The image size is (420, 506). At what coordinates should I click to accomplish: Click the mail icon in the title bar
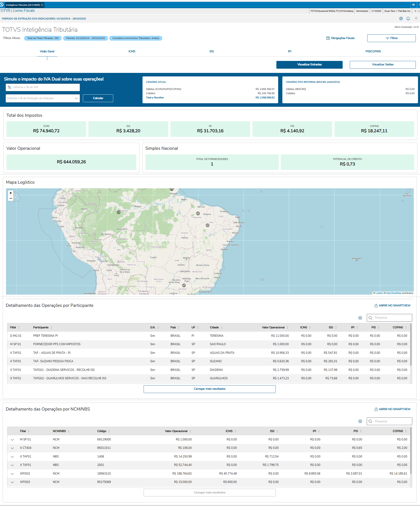[x=414, y=5]
